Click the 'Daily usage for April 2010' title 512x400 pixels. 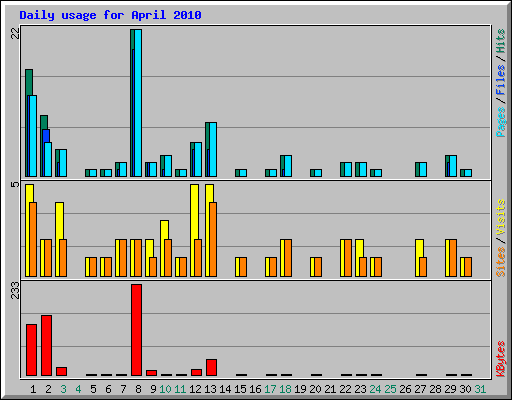click(x=110, y=15)
